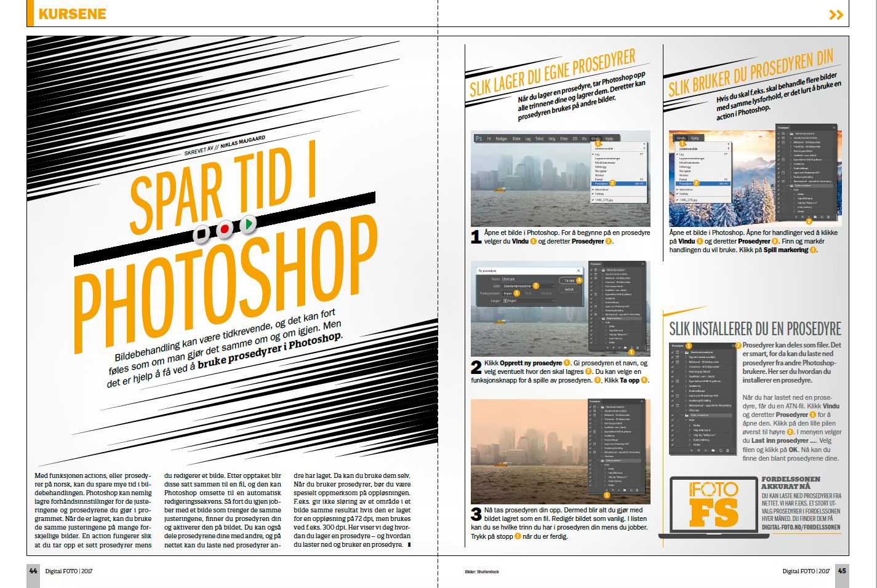
Task: Open the DIGITAL-FOTO.NO/FORDELSSONEN link
Action: pyautogui.click(x=801, y=527)
